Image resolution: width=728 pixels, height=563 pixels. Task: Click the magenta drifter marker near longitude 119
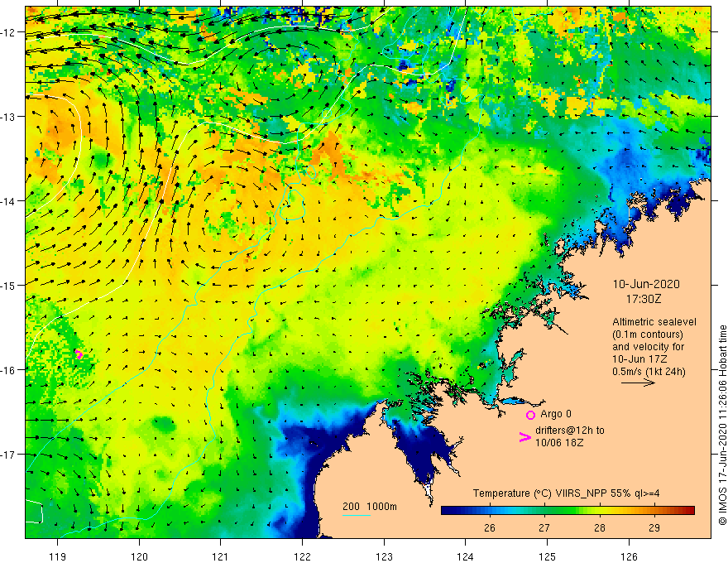pos(79,354)
